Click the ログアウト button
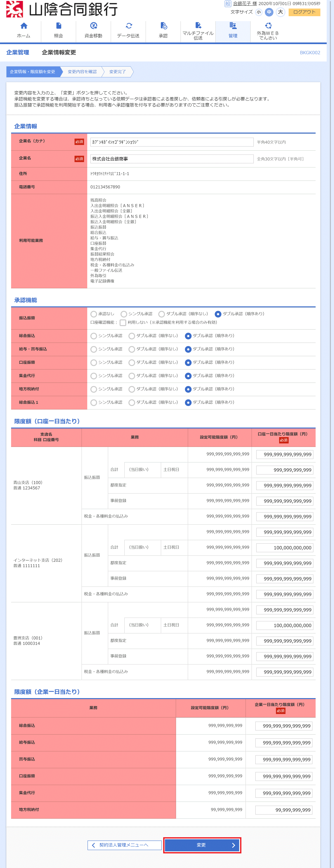The image size is (334, 868). (304, 12)
